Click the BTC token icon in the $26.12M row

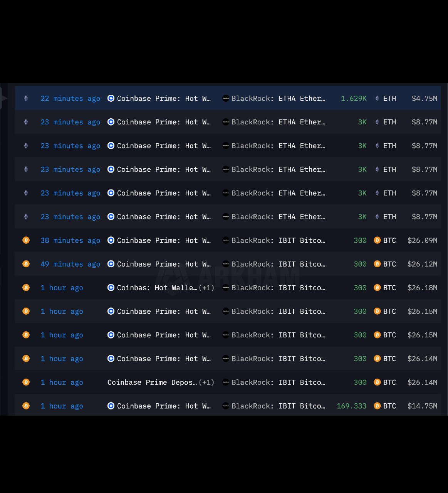pyautogui.click(x=377, y=264)
